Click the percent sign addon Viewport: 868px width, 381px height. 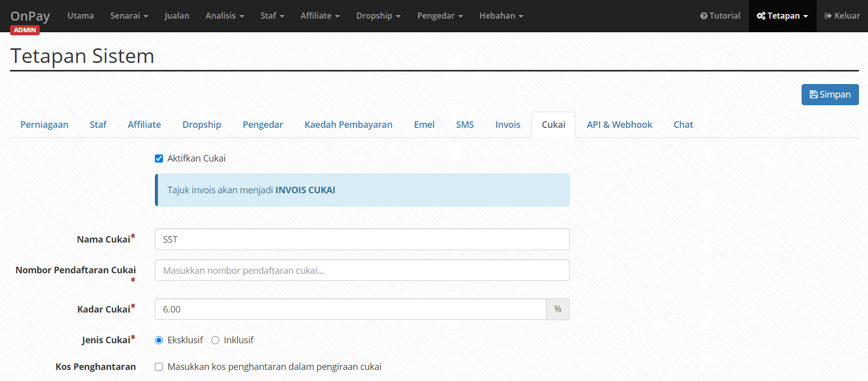click(x=558, y=309)
